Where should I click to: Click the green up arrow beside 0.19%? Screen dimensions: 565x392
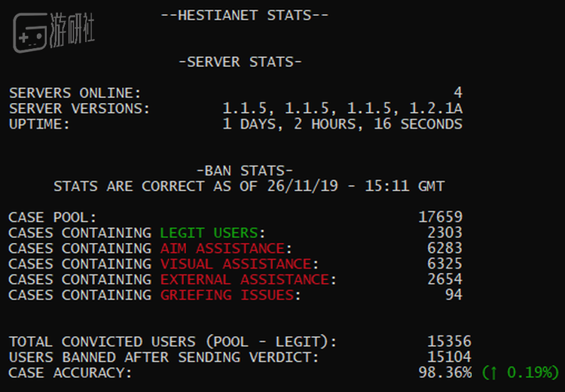click(x=491, y=373)
